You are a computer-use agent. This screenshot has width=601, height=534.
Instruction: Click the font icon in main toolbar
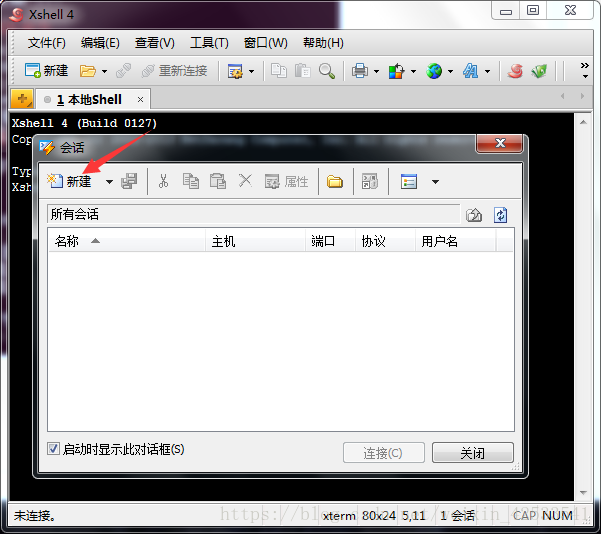pos(470,71)
